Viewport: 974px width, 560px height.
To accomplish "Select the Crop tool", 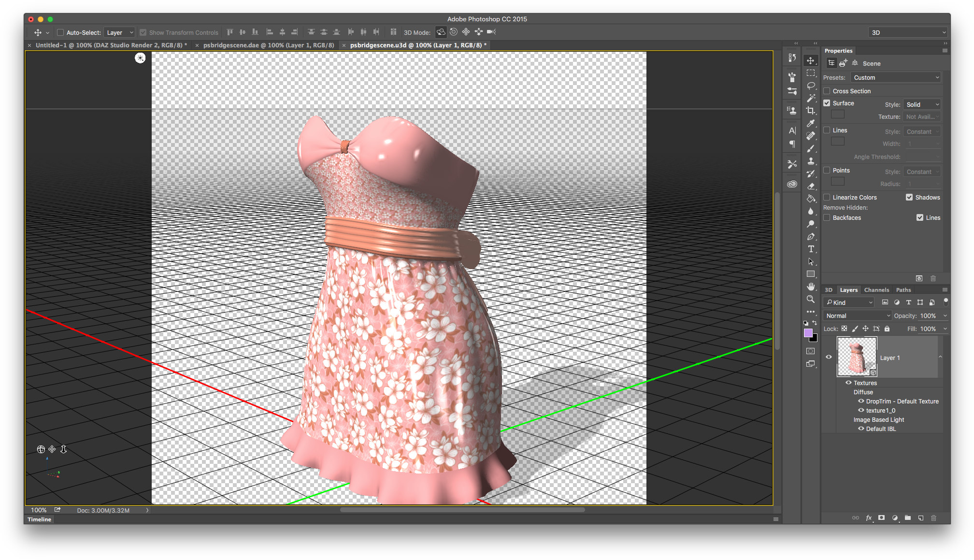I will tap(810, 111).
